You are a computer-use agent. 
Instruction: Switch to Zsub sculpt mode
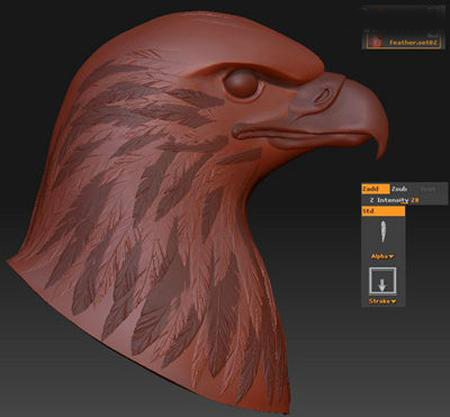tap(399, 189)
